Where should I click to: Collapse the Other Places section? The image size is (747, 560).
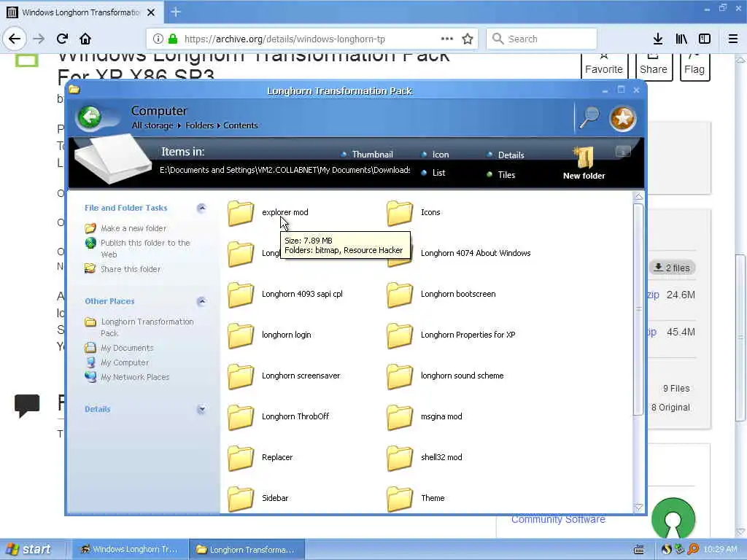(x=201, y=301)
